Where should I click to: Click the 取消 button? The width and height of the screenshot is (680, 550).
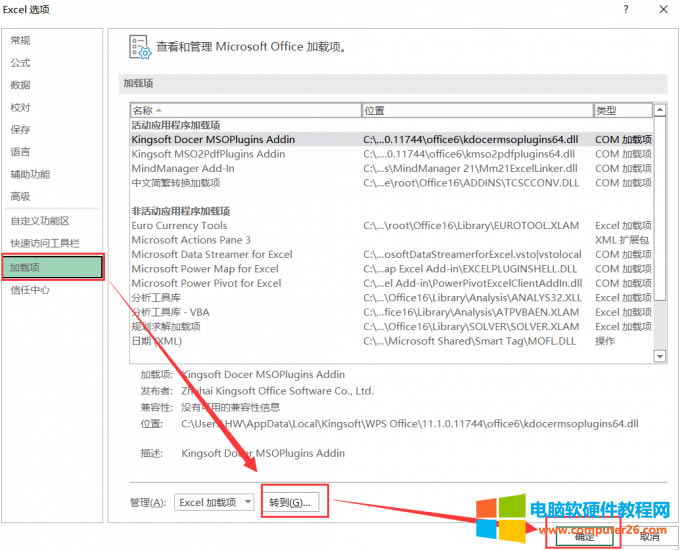(649, 536)
